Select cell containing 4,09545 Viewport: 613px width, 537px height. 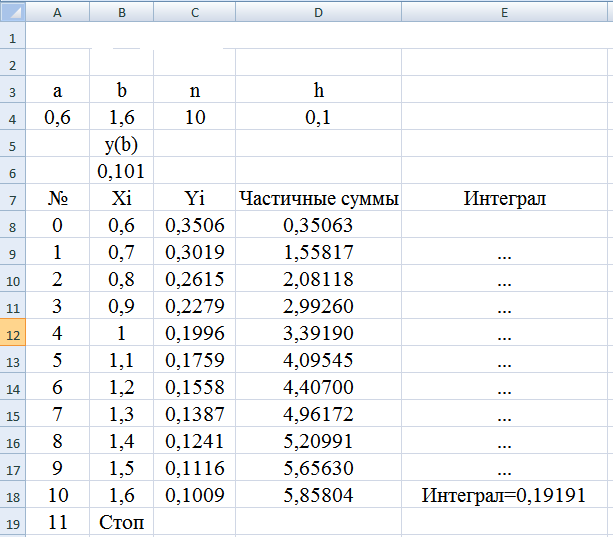coord(319,359)
